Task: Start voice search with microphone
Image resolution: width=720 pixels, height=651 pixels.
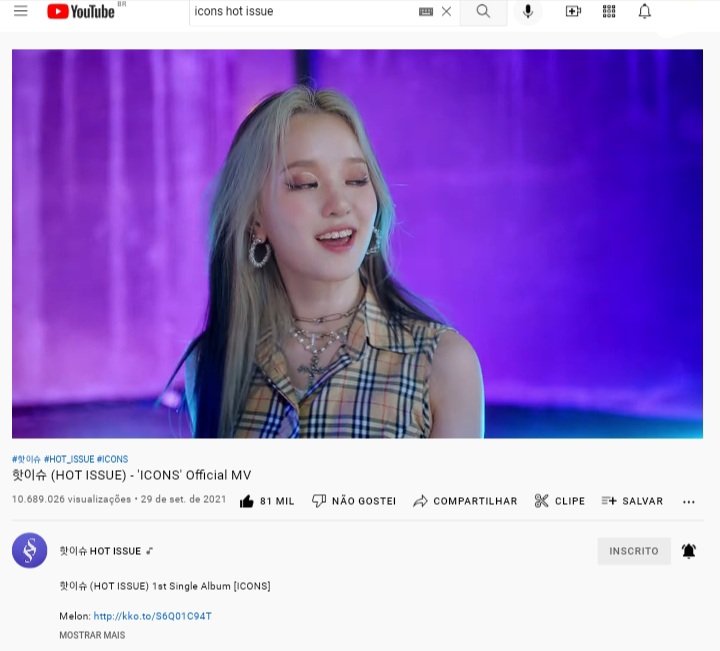Action: (x=528, y=11)
